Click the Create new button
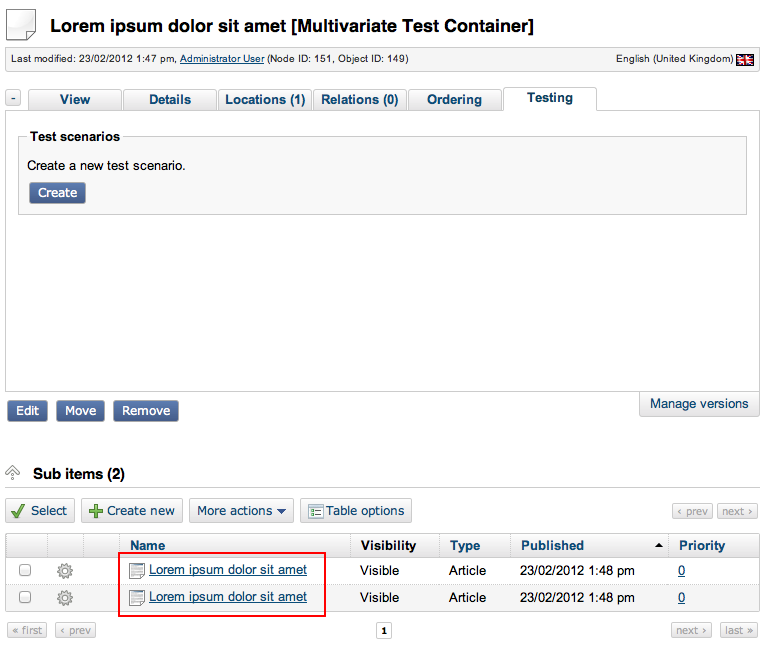This screenshot has width=768, height=645. tap(132, 511)
